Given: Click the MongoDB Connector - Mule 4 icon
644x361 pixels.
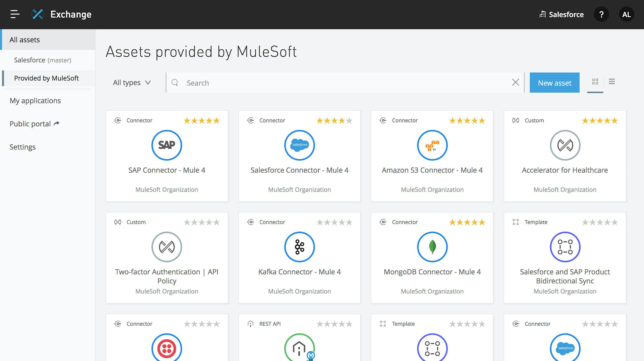Looking at the screenshot, I should (432, 247).
